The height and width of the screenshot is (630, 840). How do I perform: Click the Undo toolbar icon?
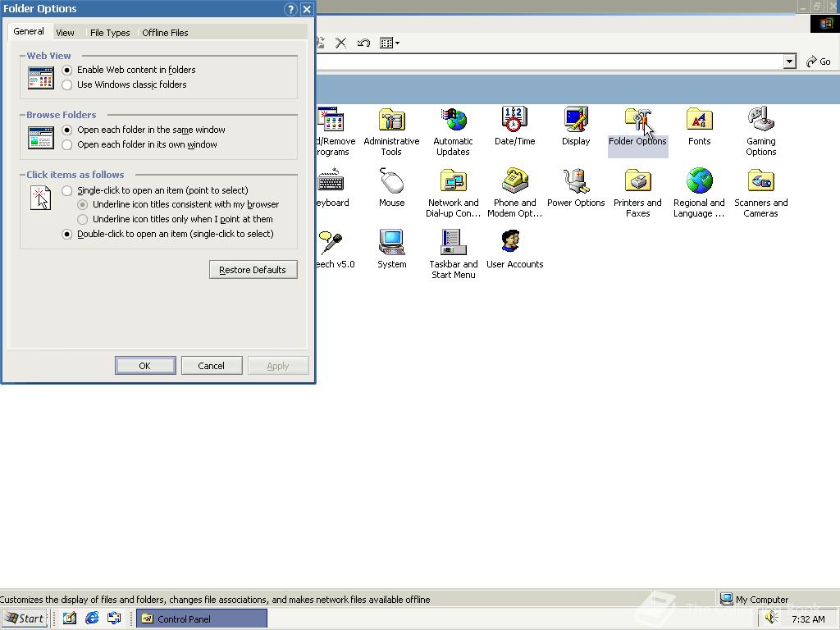[x=363, y=43]
